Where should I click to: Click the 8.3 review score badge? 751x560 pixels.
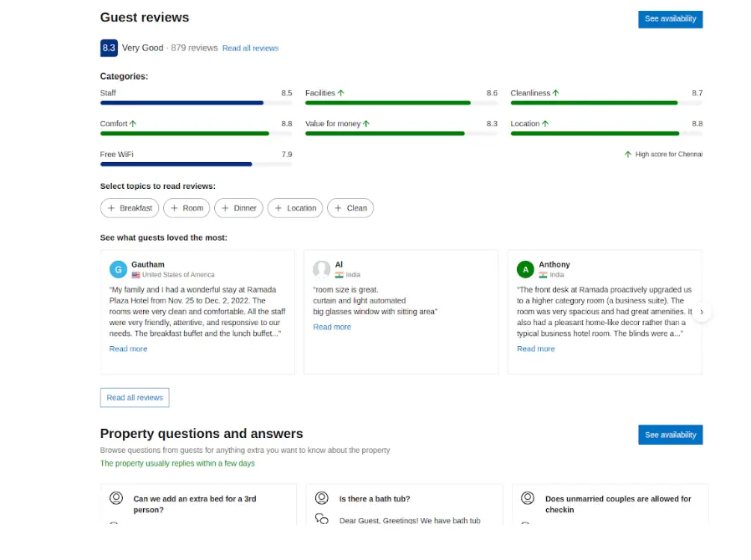coord(109,48)
